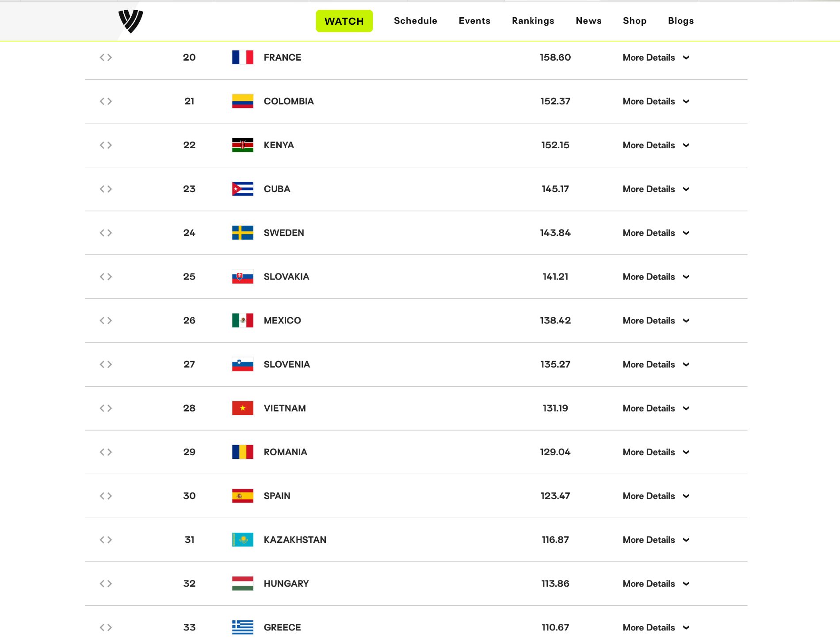Open the More Details chevron for Hungary
Image resolution: width=840 pixels, height=638 pixels.
686,584
